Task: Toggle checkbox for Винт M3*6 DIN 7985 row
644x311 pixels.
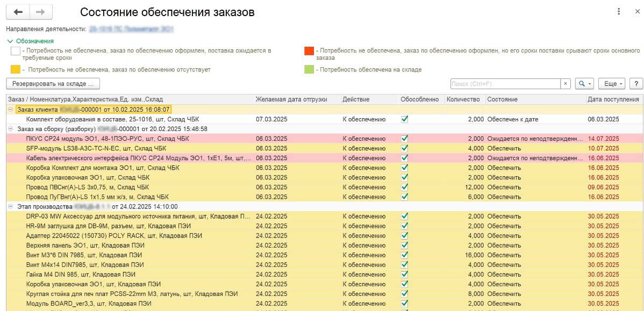Action: pyautogui.click(x=405, y=255)
